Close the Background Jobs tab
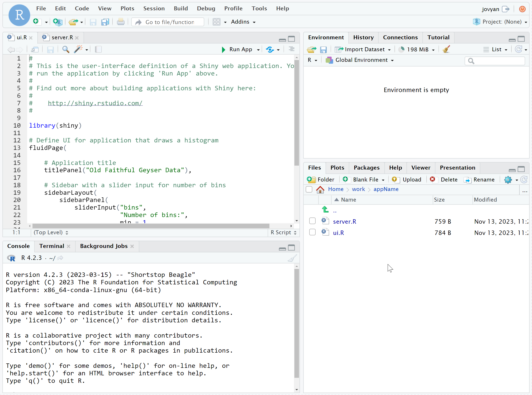Image resolution: width=532 pixels, height=395 pixels. pos(132,246)
